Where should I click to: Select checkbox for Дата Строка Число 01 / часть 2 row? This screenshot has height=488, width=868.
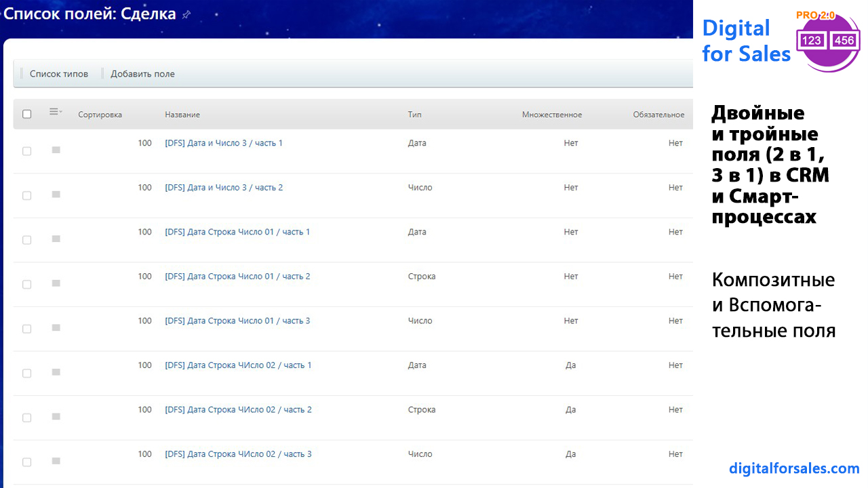pos(27,284)
